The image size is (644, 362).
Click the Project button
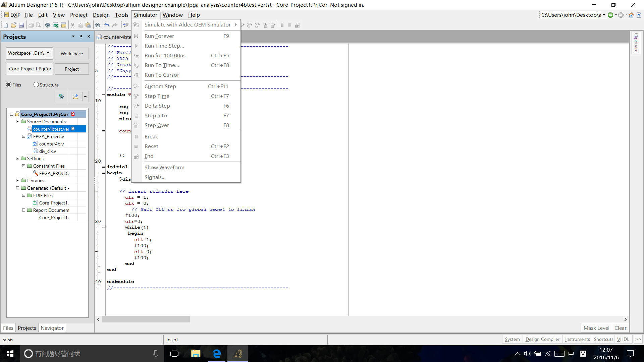pos(72,69)
